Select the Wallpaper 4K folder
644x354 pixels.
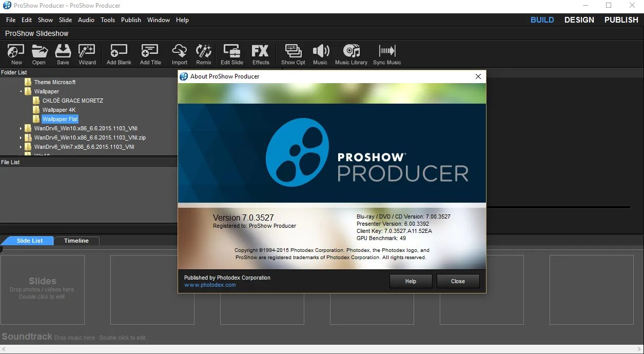click(58, 110)
